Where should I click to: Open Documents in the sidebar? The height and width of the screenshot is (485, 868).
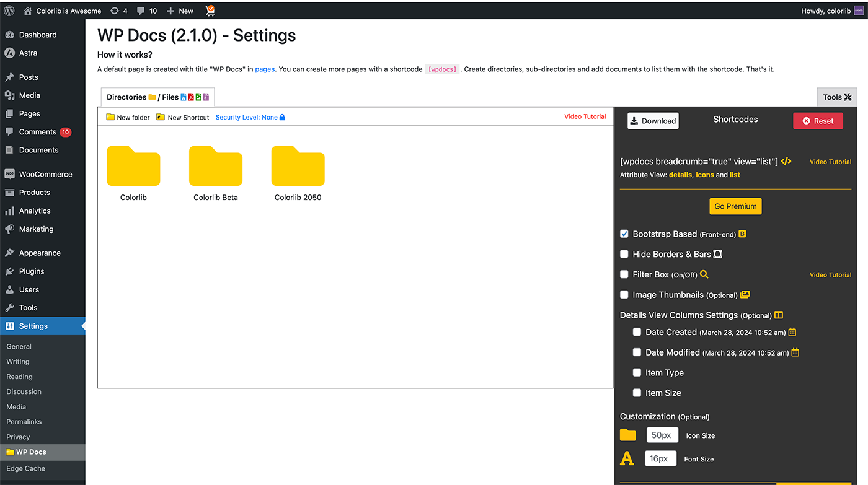tap(43, 150)
